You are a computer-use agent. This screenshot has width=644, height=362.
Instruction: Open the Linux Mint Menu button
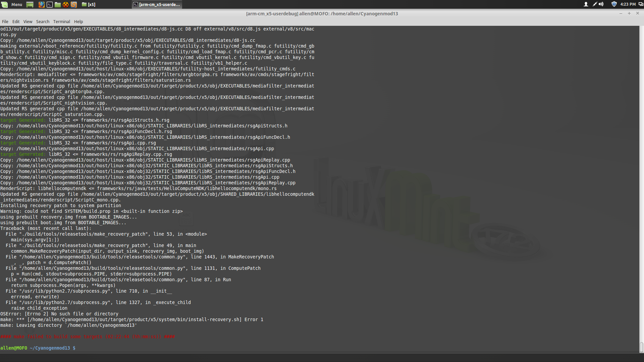12,4
